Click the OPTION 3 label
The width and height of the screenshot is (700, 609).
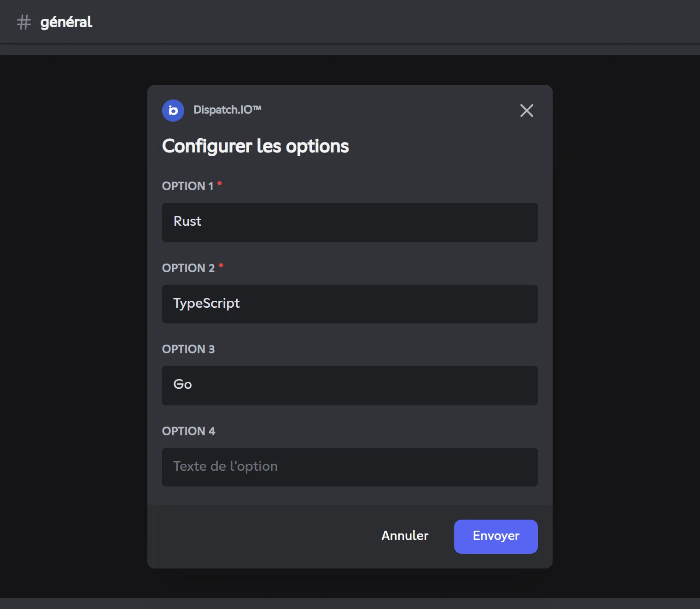188,349
